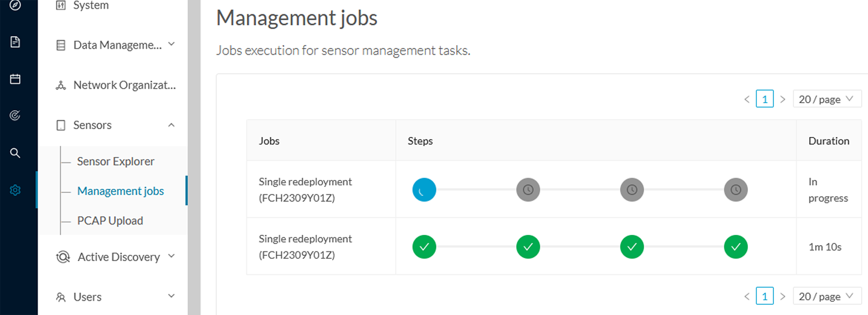868x315 pixels.
Task: Open the Explorer compass icon in sidebar
Action: click(15, 6)
